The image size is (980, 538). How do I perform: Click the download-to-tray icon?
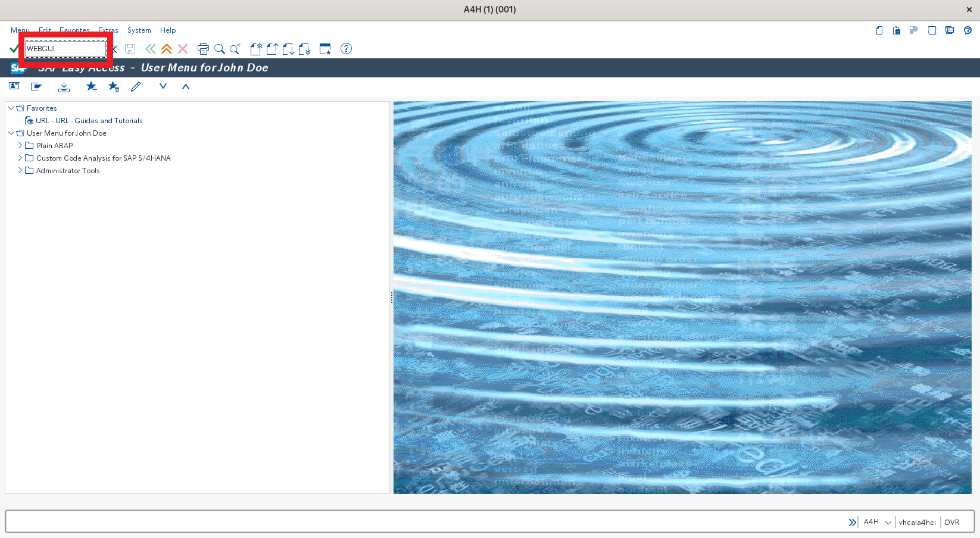64,87
